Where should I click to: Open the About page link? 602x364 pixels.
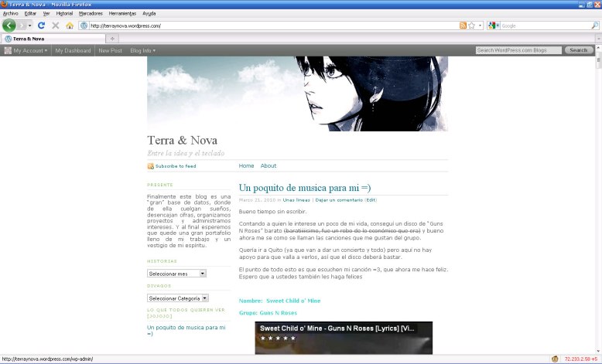(x=268, y=166)
